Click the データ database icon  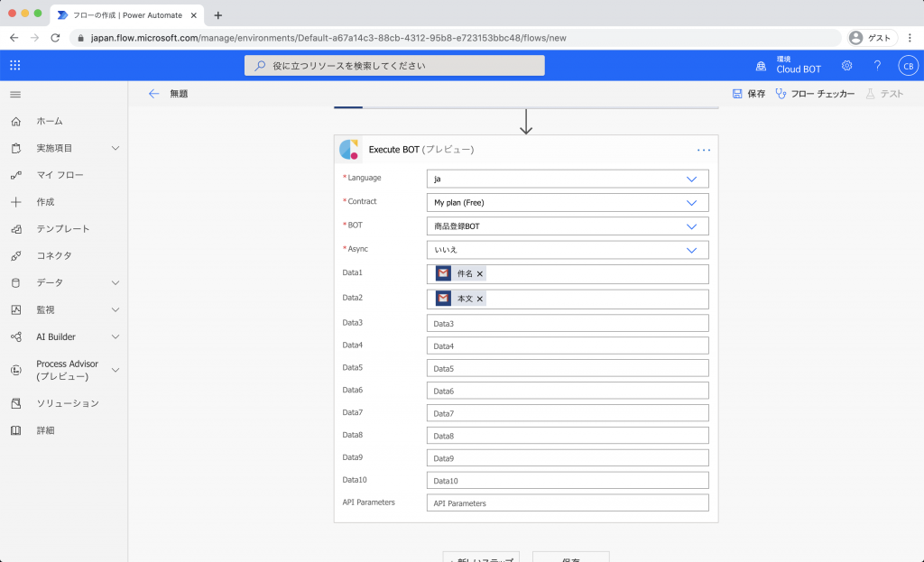[x=16, y=282]
